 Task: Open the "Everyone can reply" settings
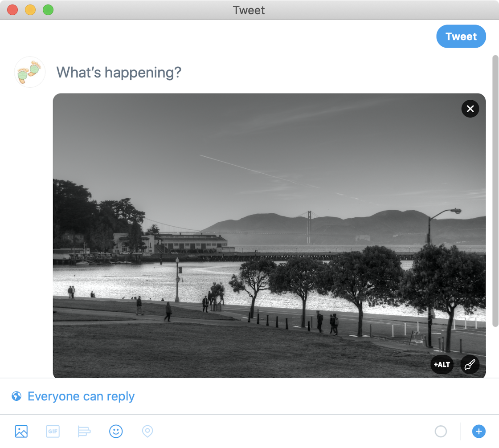81,396
